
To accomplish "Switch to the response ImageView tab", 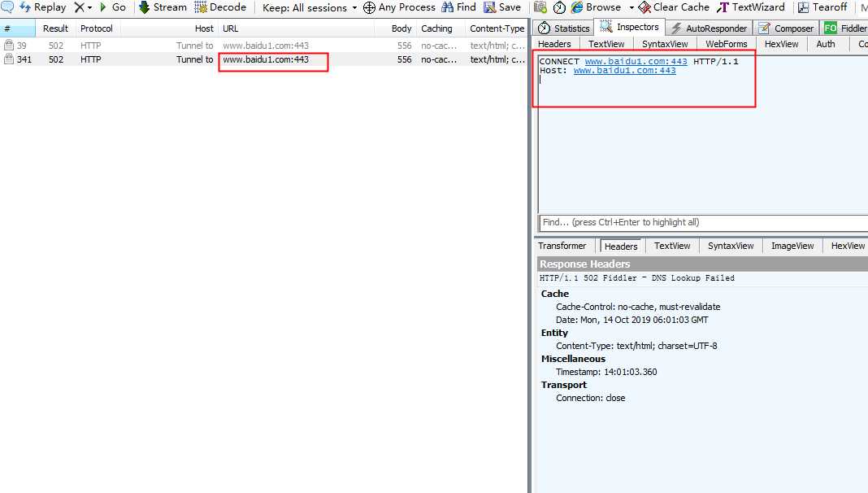I will pos(792,246).
